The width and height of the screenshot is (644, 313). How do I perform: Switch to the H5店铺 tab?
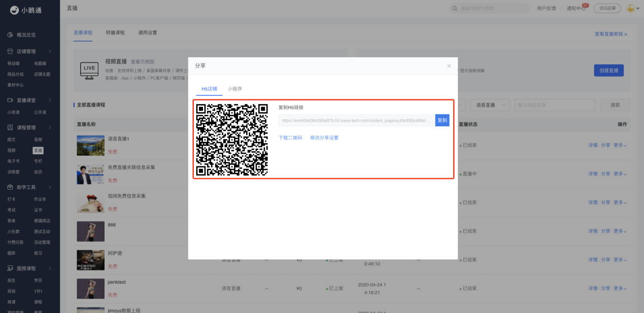pos(209,89)
